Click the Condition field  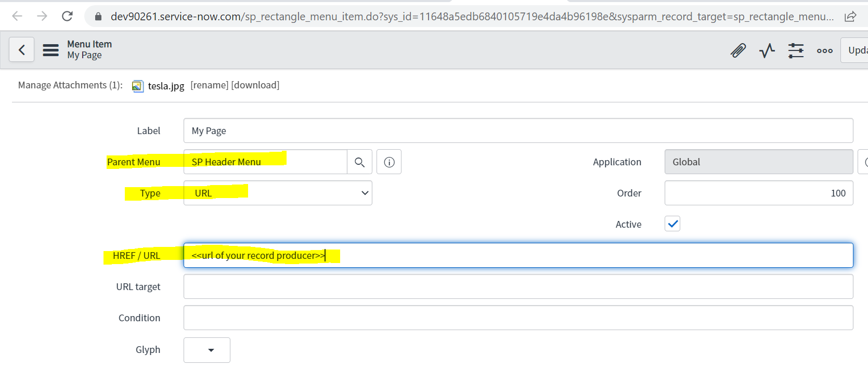[x=518, y=318]
